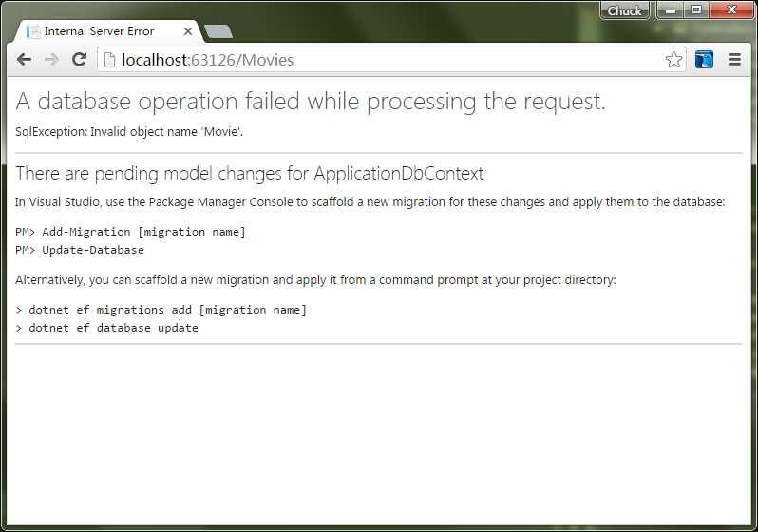Image resolution: width=758 pixels, height=532 pixels.
Task: Open the Chrome hamburger menu
Action: click(734, 60)
